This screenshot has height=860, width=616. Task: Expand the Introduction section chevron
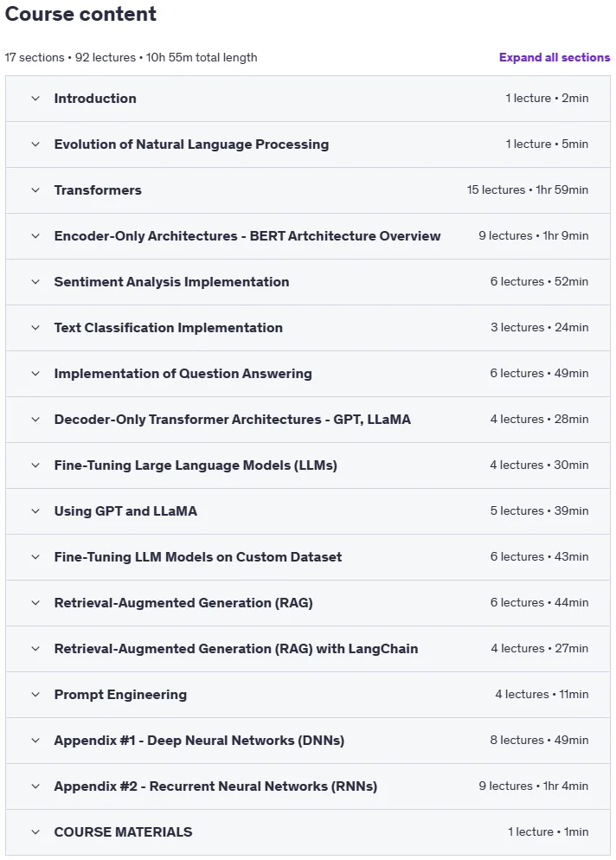(x=35, y=99)
